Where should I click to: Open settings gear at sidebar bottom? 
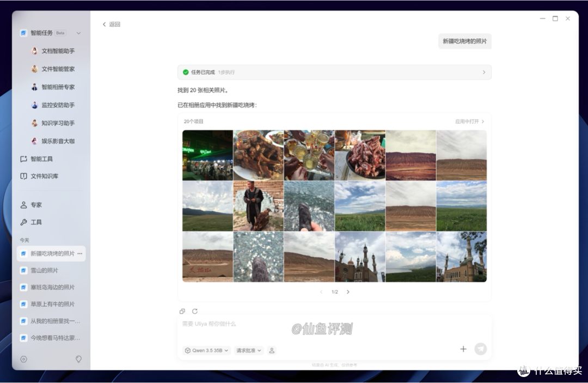[23, 360]
